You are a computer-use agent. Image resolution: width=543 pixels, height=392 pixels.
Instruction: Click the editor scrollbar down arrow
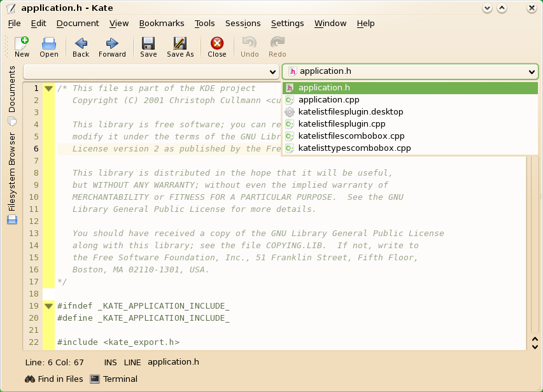tap(535, 347)
